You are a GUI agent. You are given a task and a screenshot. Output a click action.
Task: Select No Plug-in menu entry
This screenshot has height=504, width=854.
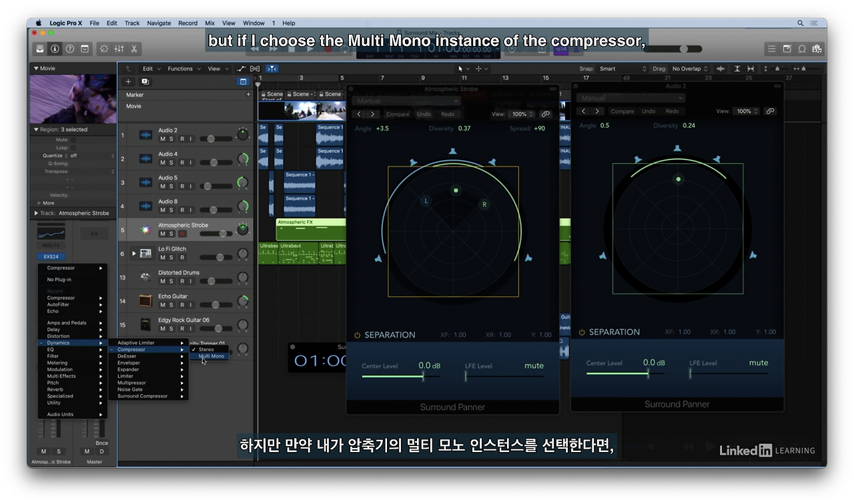[x=72, y=279]
